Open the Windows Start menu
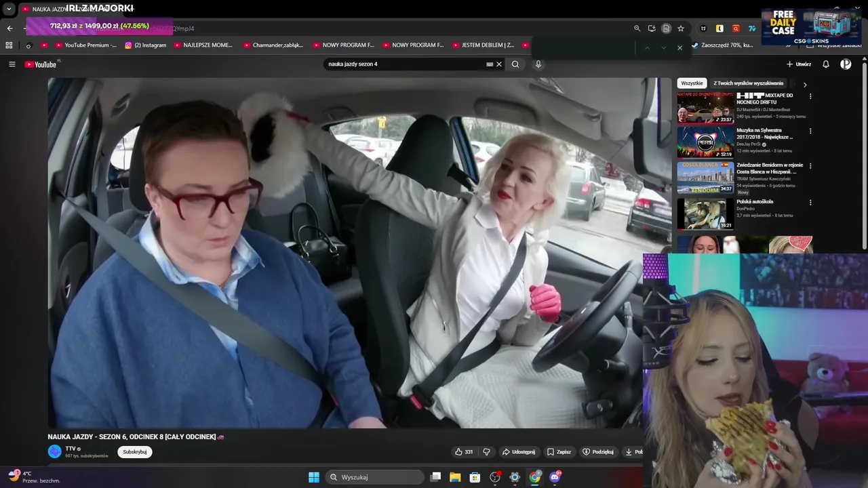Viewport: 868px width, 488px height. 314,477
